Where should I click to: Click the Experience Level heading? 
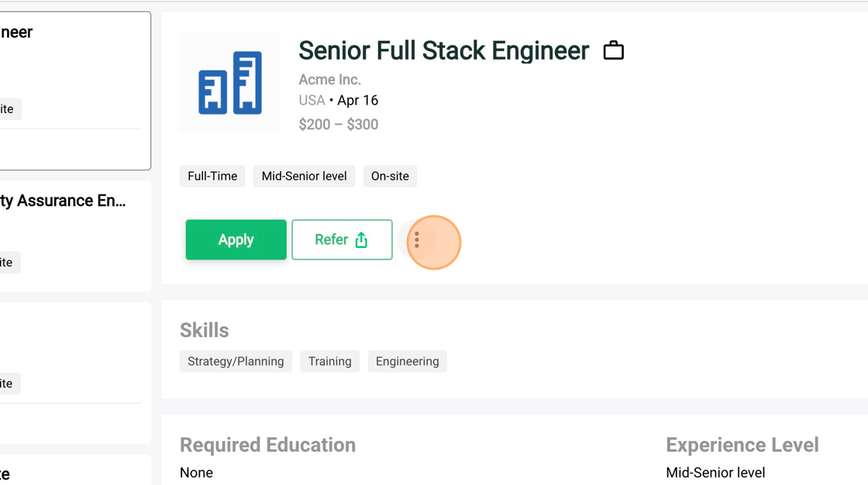[742, 445]
